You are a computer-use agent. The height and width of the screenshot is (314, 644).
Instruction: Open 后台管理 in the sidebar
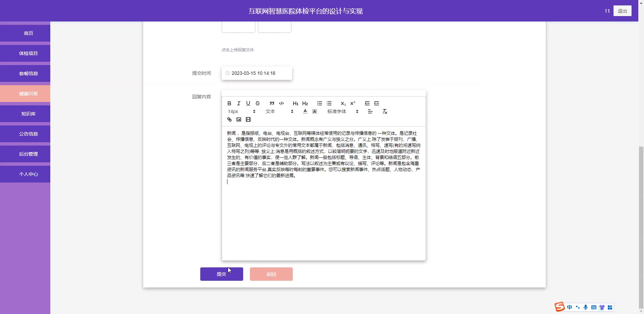tap(25, 154)
